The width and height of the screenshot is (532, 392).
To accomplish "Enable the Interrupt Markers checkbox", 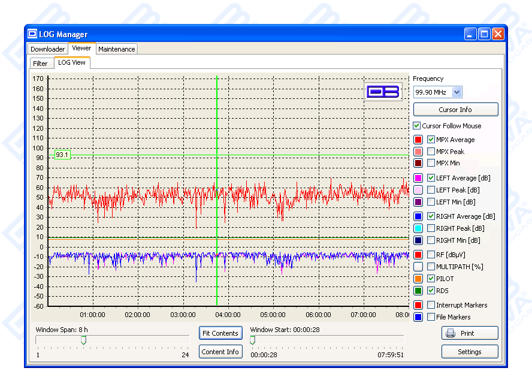I will click(431, 305).
